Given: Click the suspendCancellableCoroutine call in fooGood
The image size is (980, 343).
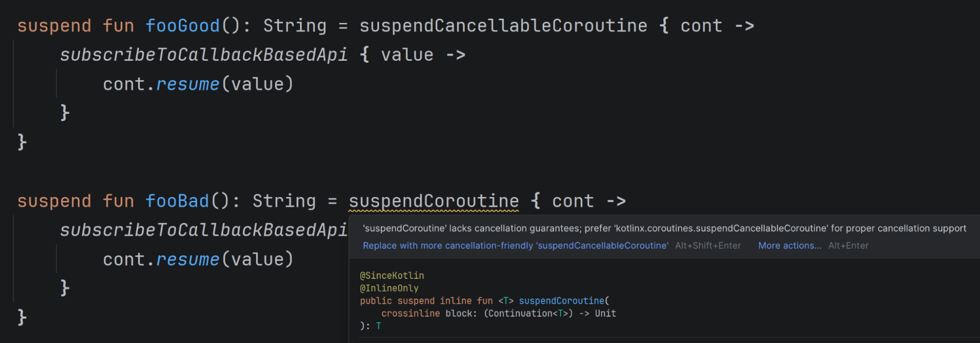Looking at the screenshot, I should (x=503, y=26).
